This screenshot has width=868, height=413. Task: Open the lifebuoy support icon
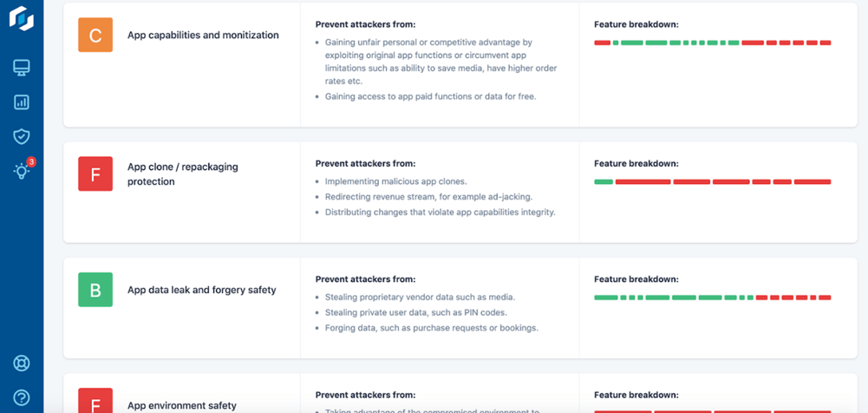tap(22, 364)
